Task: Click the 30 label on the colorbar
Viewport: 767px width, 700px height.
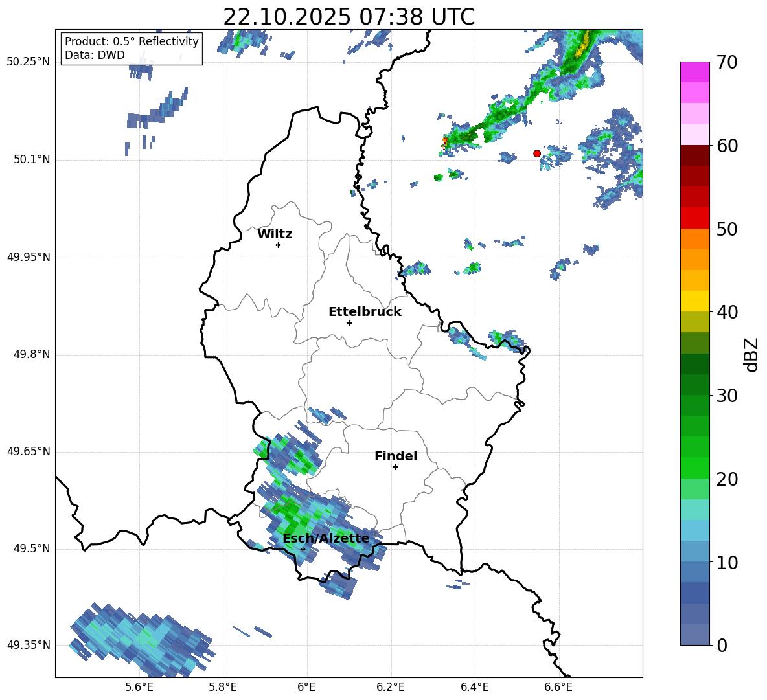Action: [727, 396]
